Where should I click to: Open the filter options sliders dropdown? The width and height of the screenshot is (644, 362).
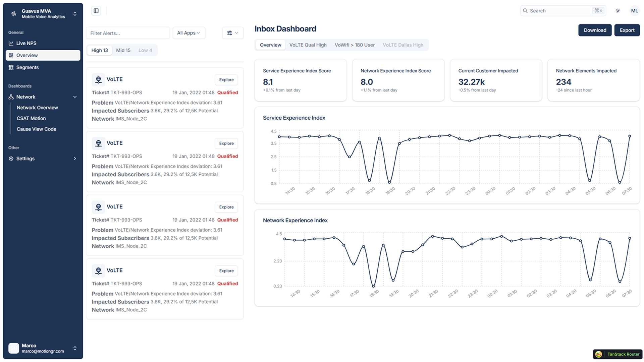232,33
